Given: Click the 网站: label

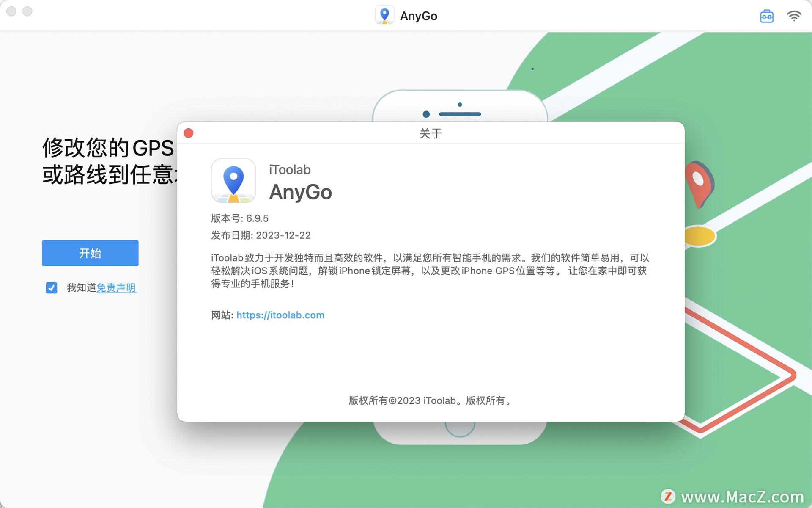Looking at the screenshot, I should (x=222, y=315).
